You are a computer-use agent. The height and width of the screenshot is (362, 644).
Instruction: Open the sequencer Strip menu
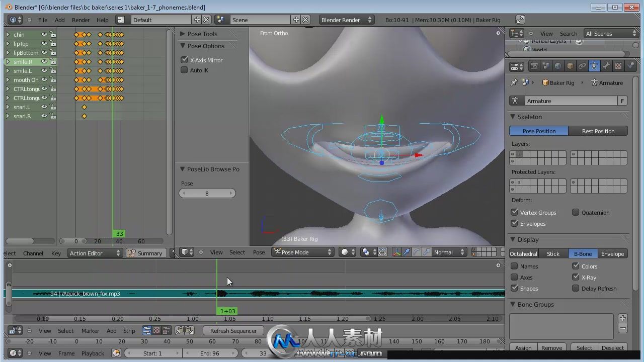point(129,331)
